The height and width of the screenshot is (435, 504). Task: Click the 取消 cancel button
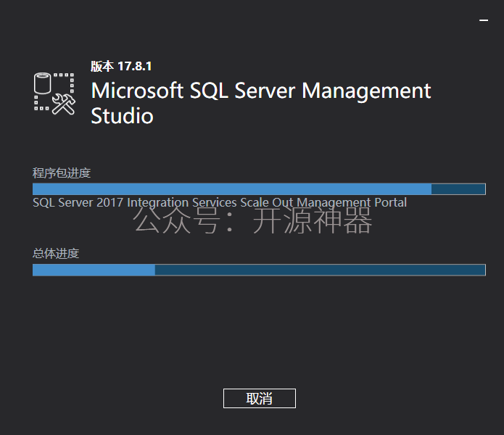260,398
